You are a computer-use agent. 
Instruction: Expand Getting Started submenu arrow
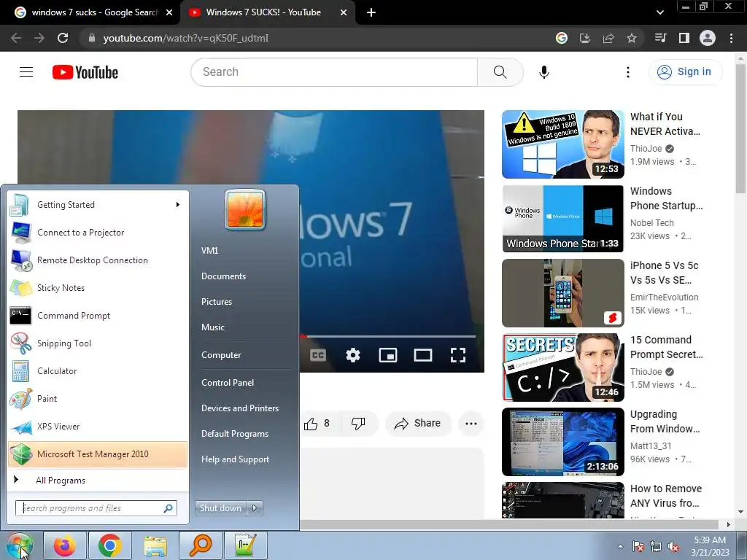pos(178,205)
